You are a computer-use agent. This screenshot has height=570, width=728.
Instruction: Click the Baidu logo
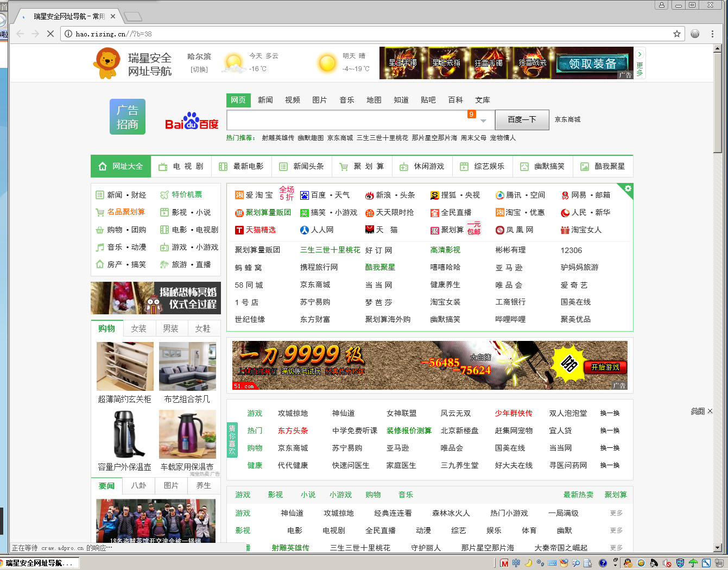point(192,122)
